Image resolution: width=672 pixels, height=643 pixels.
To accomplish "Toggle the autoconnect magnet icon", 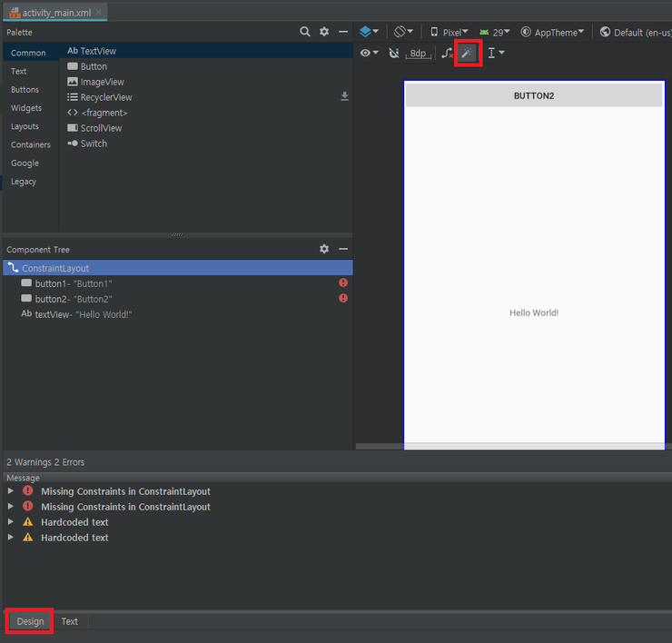I will coord(393,54).
